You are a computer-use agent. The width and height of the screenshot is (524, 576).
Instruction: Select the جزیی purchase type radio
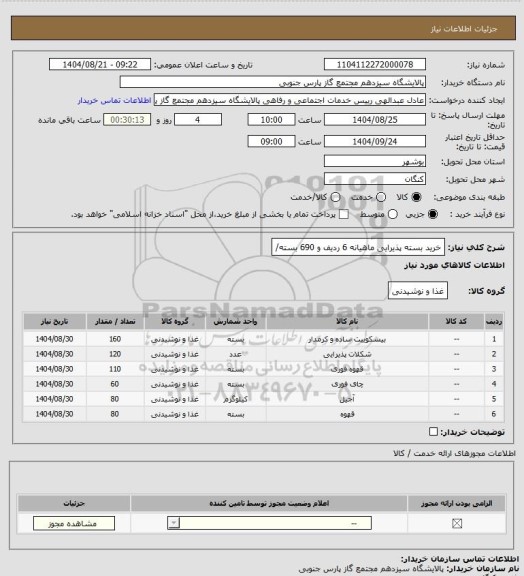433,214
